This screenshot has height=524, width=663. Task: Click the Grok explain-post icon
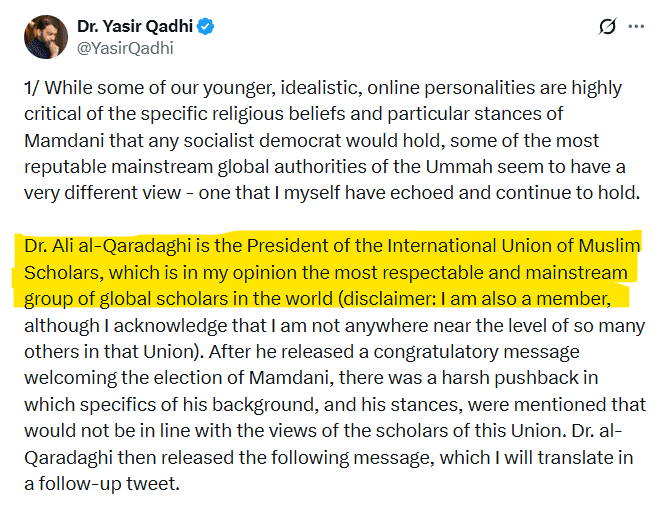[608, 27]
